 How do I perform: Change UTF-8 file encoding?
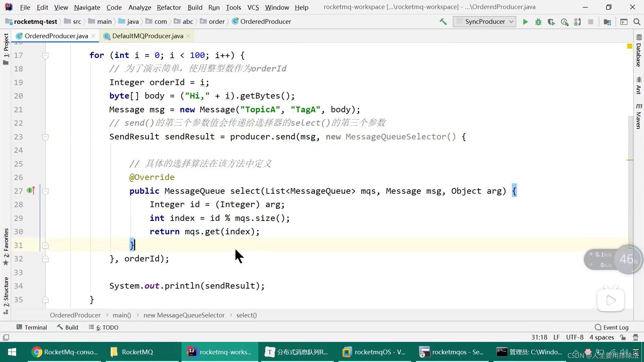575,337
